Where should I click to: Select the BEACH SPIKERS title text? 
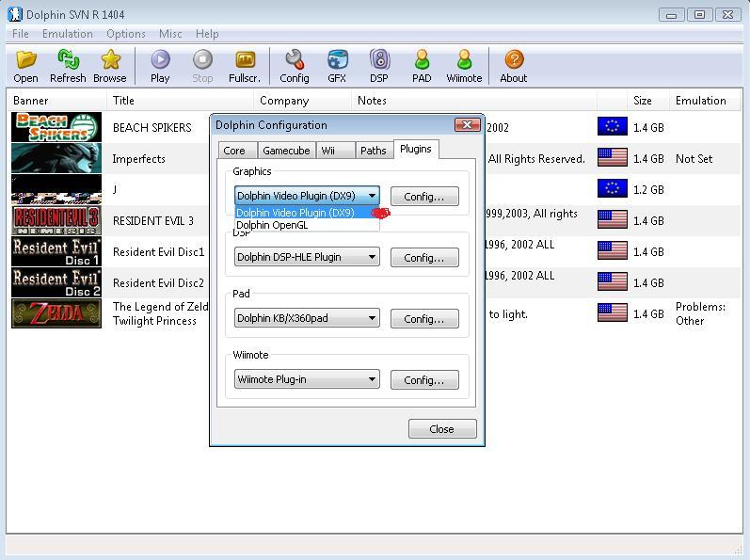click(152, 128)
